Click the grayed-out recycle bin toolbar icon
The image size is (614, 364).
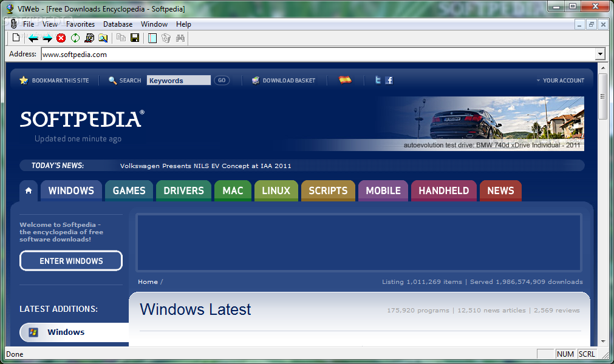[166, 38]
